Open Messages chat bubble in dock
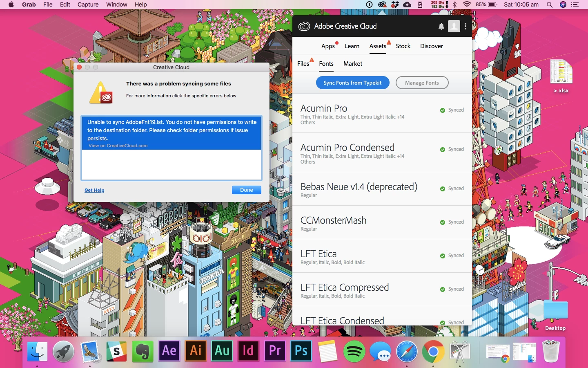588x368 pixels. (381, 351)
